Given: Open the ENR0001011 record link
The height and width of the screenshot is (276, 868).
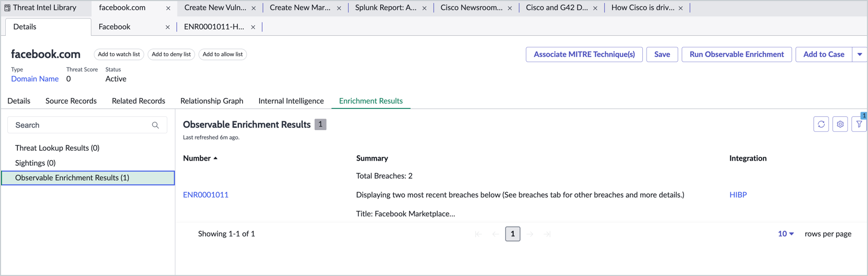Looking at the screenshot, I should (x=206, y=195).
